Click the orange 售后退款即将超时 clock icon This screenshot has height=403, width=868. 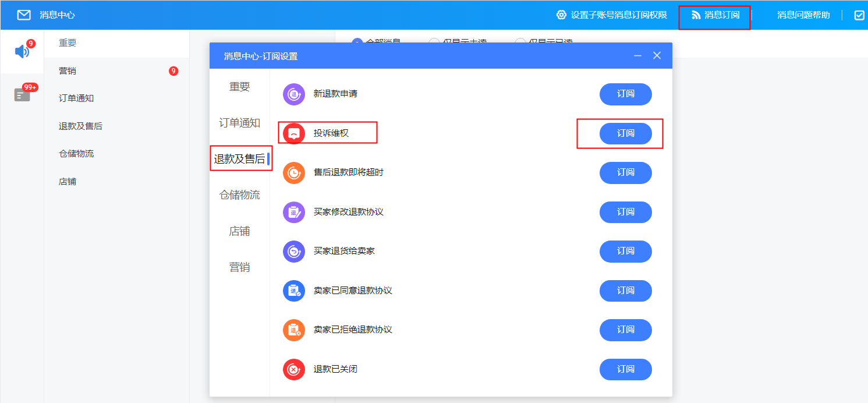point(294,173)
